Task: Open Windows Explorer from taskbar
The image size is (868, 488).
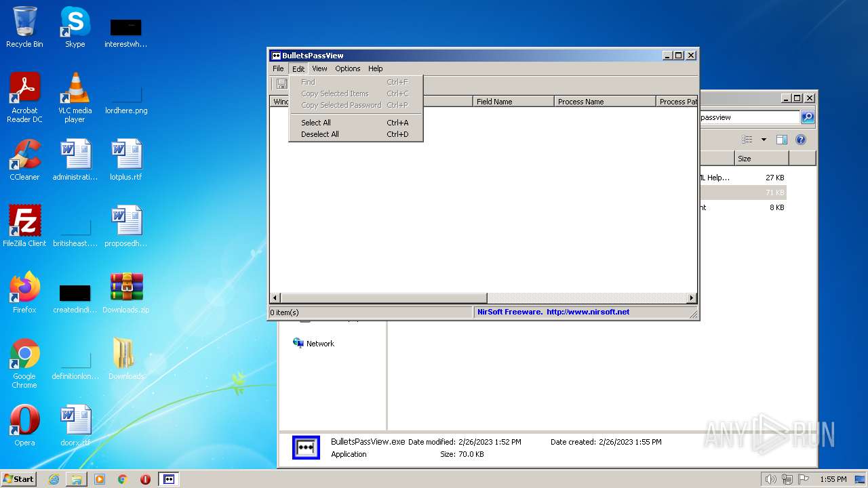Action: click(76, 479)
